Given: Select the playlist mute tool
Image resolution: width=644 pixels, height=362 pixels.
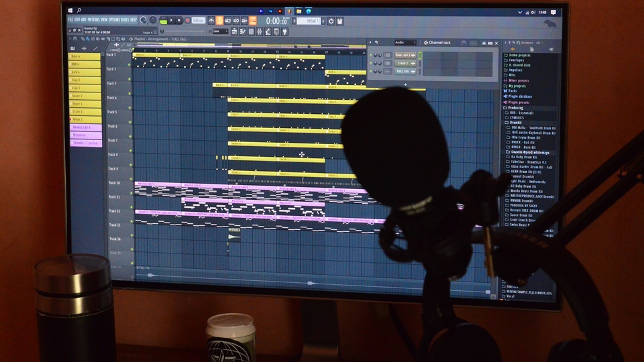Looking at the screenshot, I should point(98,39).
